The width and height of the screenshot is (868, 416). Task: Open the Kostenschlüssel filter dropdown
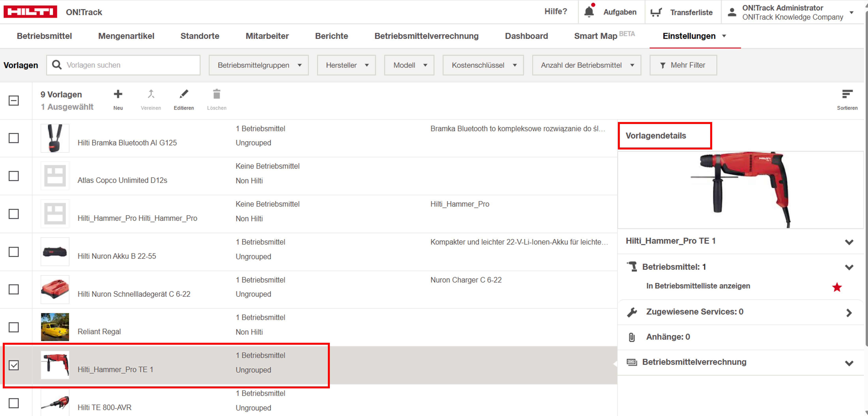(483, 65)
